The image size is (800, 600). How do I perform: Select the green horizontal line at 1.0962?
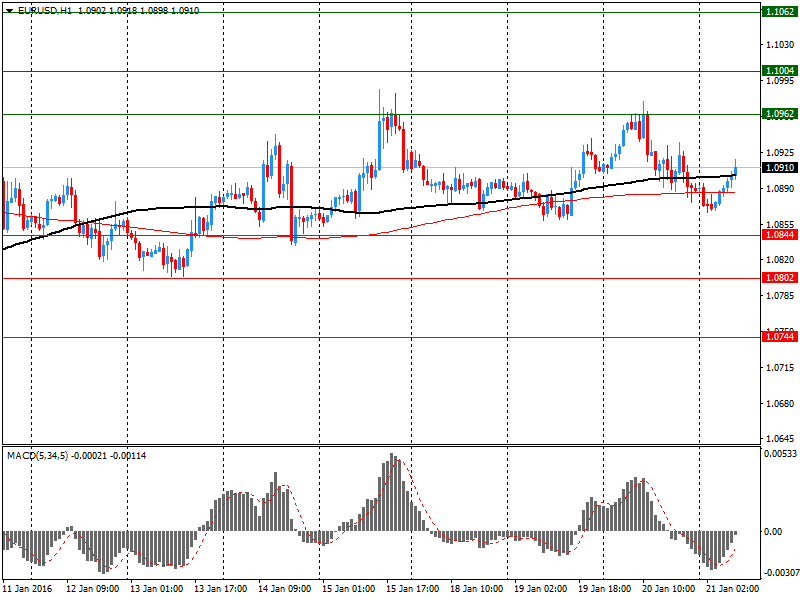click(381, 114)
